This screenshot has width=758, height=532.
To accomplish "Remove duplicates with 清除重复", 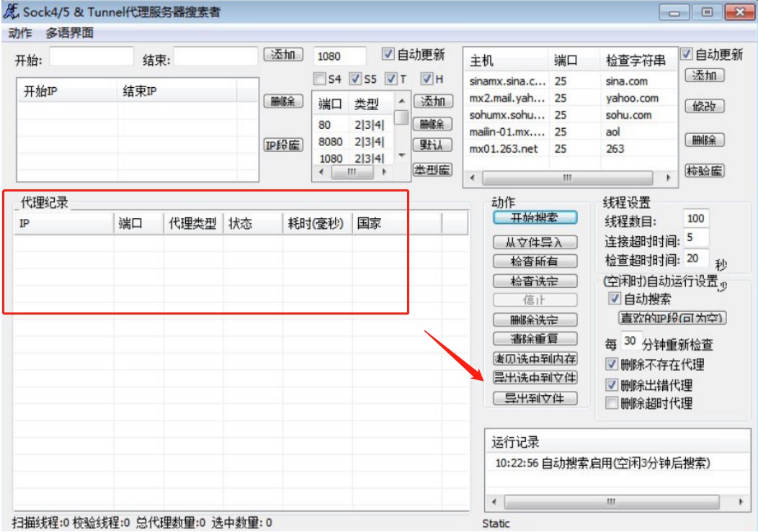I will click(x=536, y=338).
